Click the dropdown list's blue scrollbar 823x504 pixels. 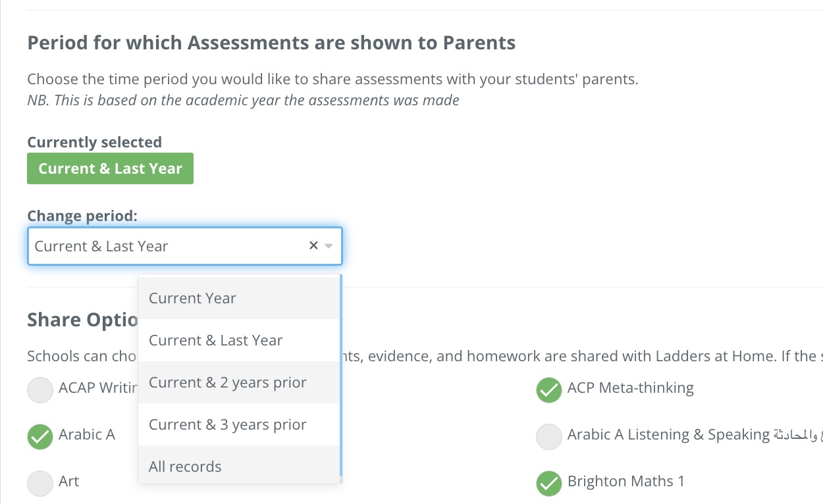(340, 375)
